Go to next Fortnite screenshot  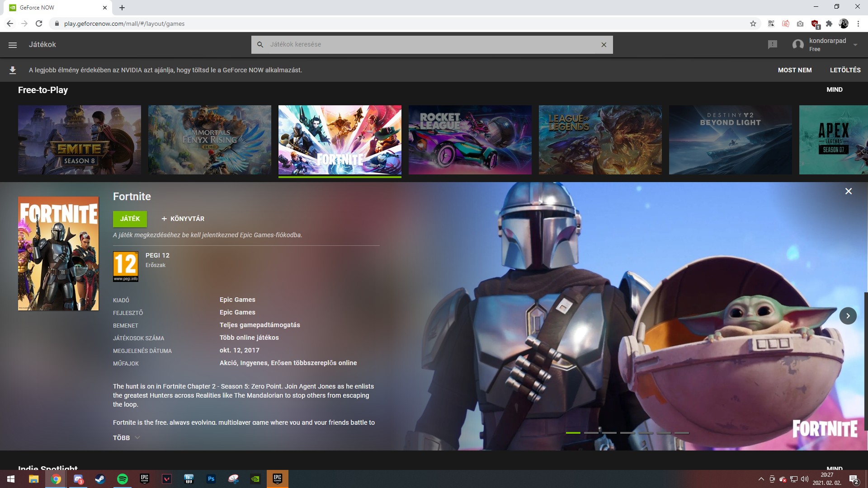pyautogui.click(x=848, y=316)
